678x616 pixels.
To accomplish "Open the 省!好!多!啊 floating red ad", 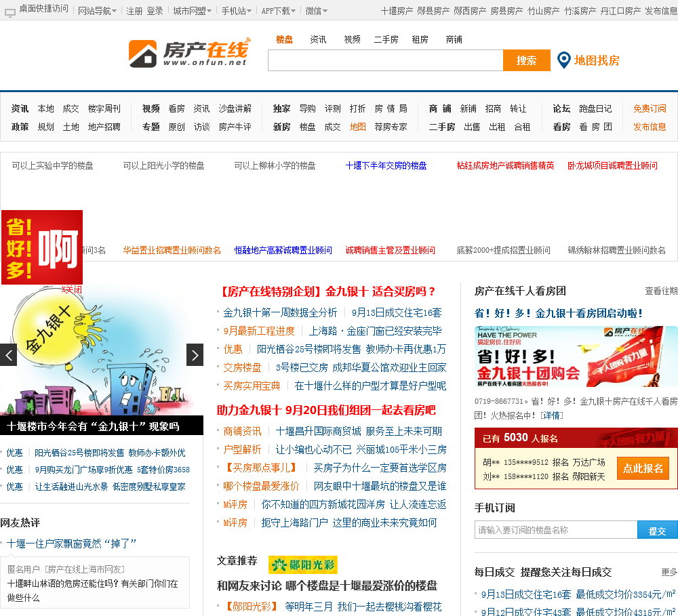I will [x=42, y=247].
